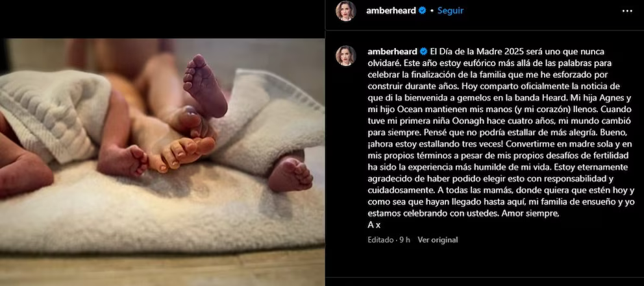This screenshot has width=644, height=286.
Task: Click the Editado label under the caption
Action: (380, 240)
